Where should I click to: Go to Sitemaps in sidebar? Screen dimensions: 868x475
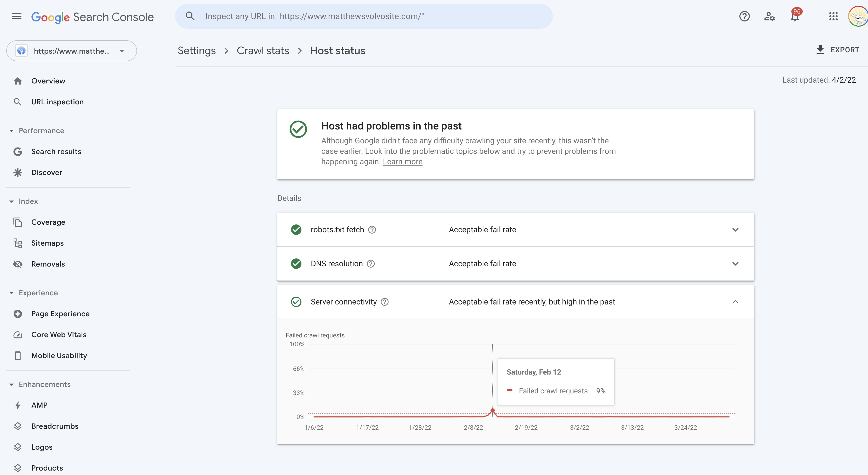point(47,243)
